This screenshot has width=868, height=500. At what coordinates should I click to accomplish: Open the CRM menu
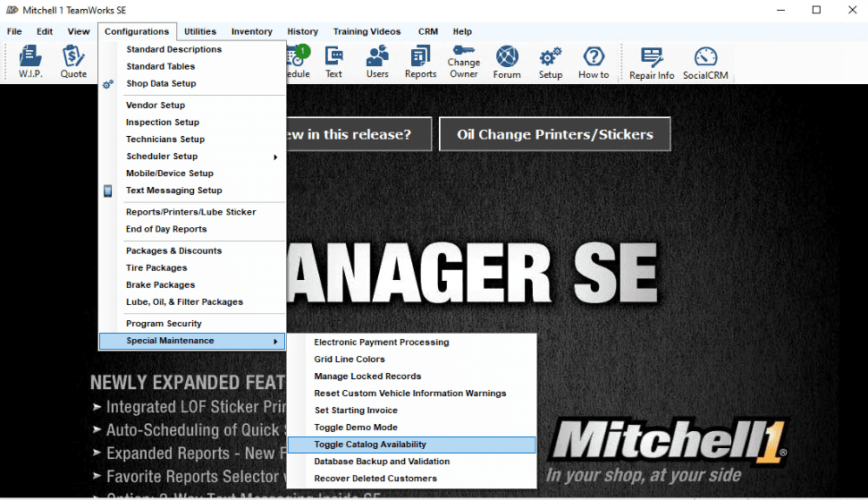tap(428, 31)
